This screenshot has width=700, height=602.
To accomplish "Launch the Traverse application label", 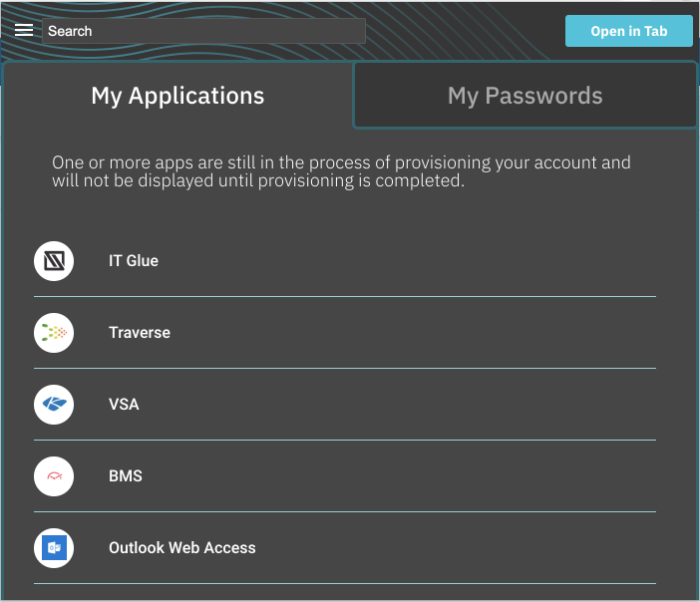I will 140,333.
